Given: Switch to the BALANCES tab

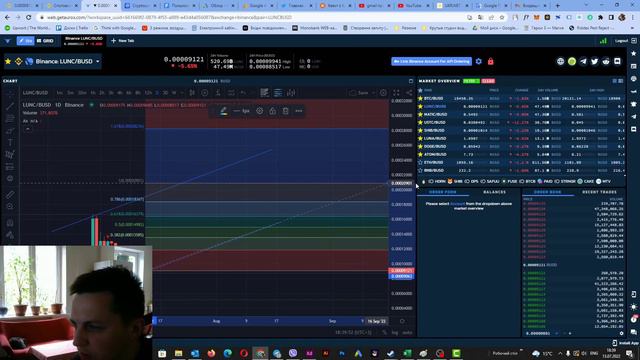Looking at the screenshot, I should (x=494, y=192).
